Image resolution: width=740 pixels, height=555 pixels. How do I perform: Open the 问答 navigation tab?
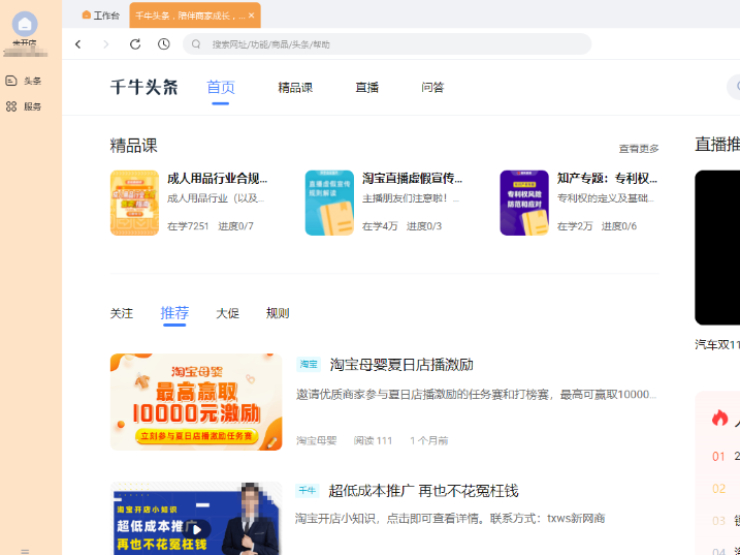[x=432, y=88]
